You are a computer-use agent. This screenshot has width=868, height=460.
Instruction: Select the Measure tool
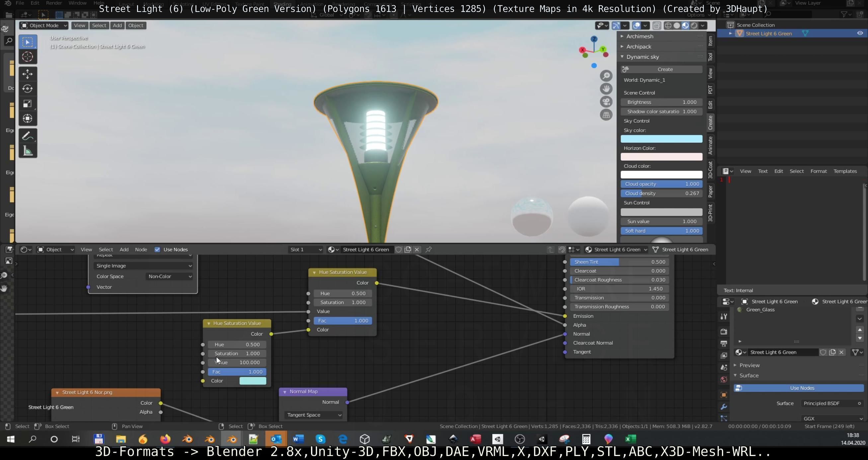pyautogui.click(x=28, y=151)
